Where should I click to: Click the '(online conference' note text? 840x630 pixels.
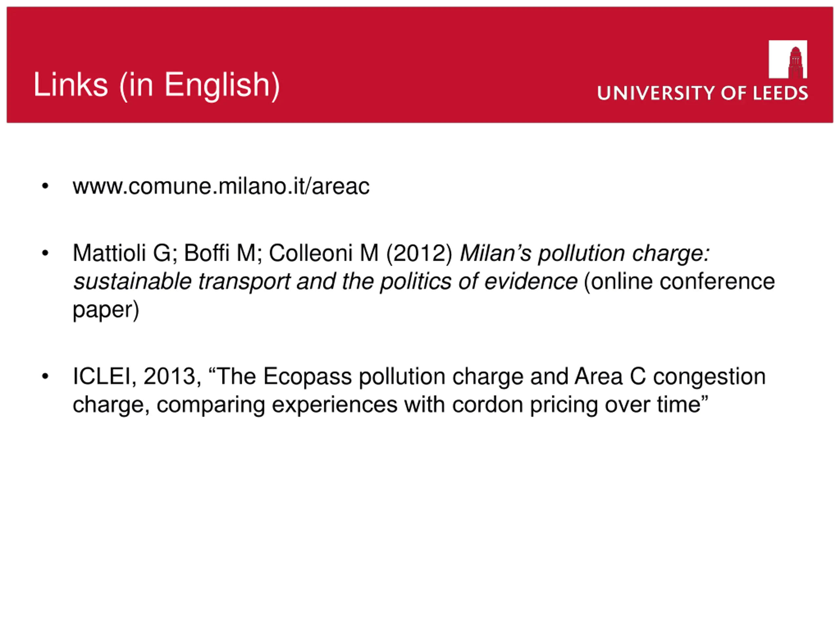[x=679, y=282]
